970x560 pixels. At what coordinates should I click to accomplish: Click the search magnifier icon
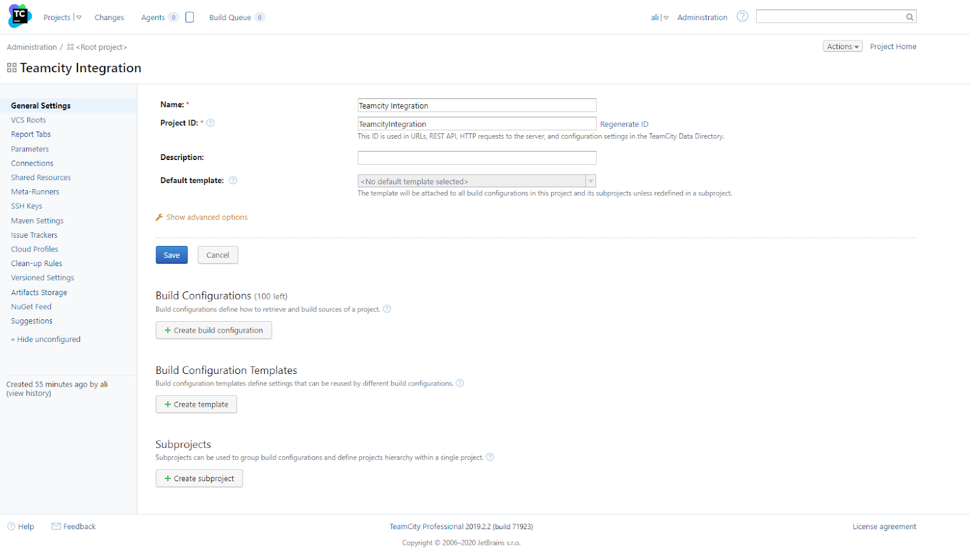click(909, 17)
